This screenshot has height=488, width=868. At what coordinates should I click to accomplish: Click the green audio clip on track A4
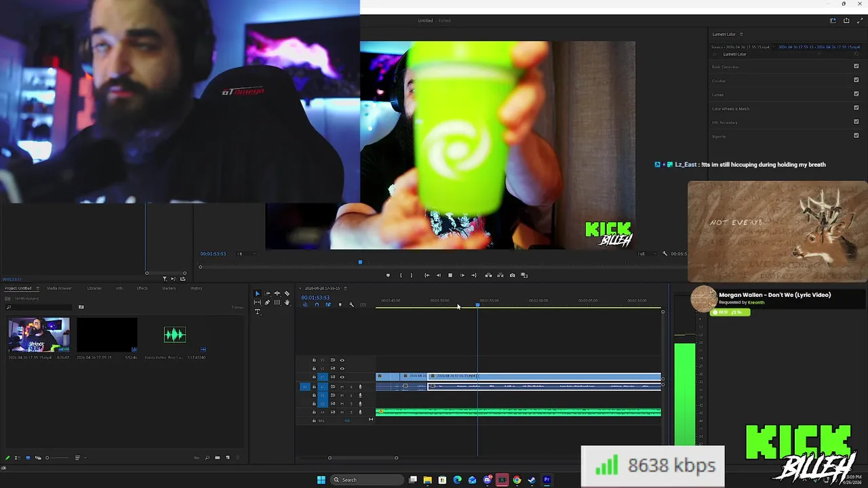tap(519, 412)
